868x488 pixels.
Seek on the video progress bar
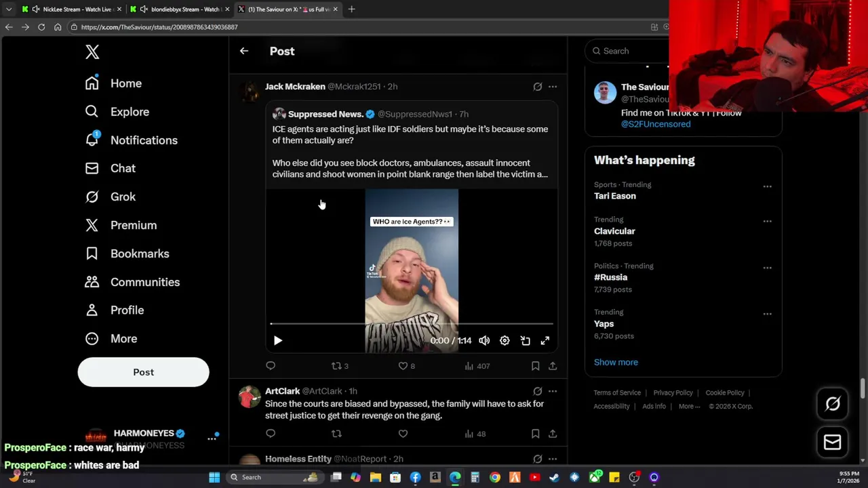pyautogui.click(x=412, y=324)
